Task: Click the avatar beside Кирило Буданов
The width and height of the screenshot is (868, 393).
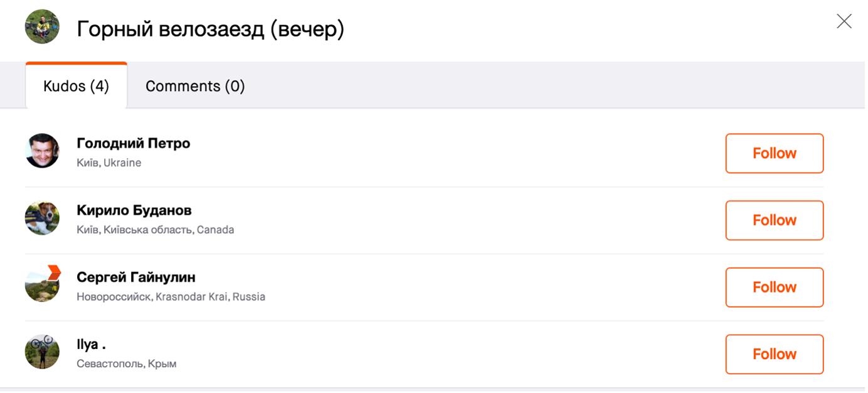Action: tap(42, 218)
